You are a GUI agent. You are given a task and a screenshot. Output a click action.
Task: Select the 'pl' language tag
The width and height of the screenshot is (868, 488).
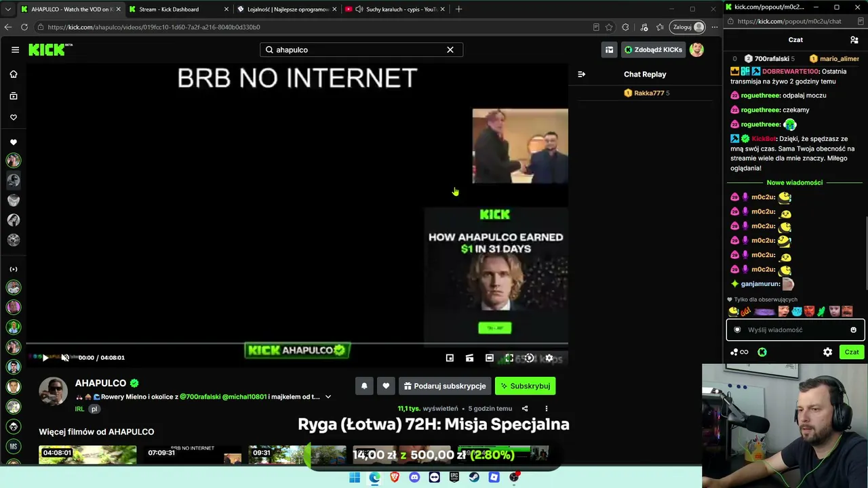pyautogui.click(x=94, y=409)
